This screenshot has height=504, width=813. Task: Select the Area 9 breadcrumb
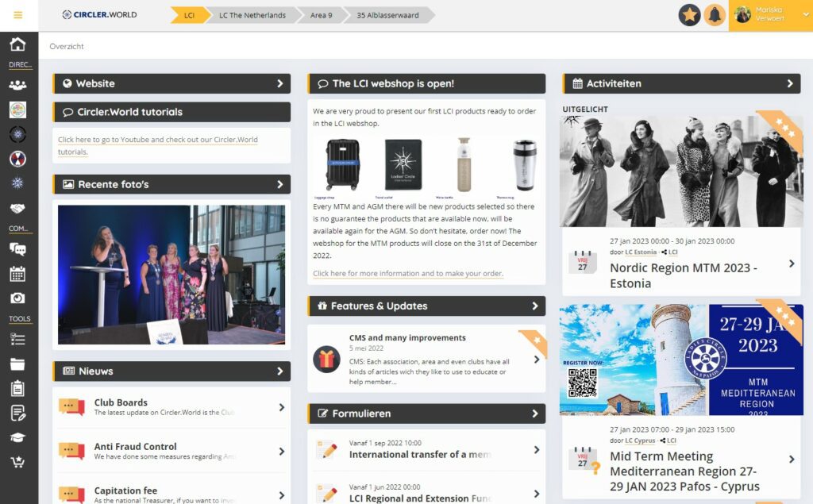[321, 15]
